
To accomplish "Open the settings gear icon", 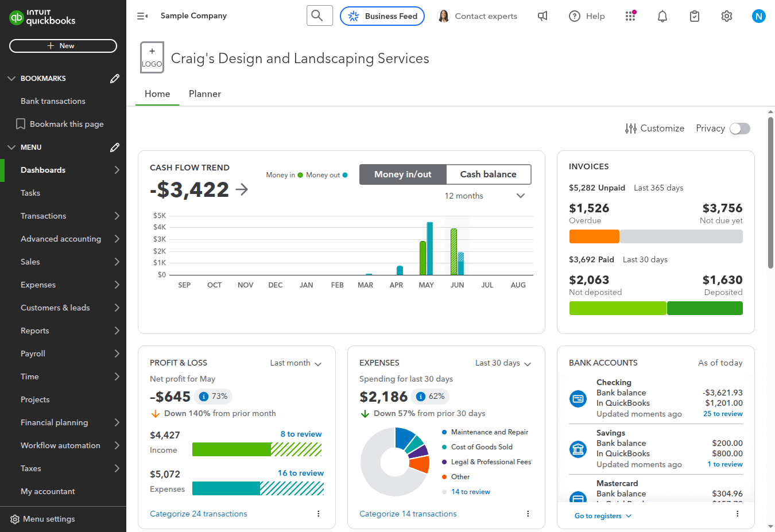I will pyautogui.click(x=727, y=16).
